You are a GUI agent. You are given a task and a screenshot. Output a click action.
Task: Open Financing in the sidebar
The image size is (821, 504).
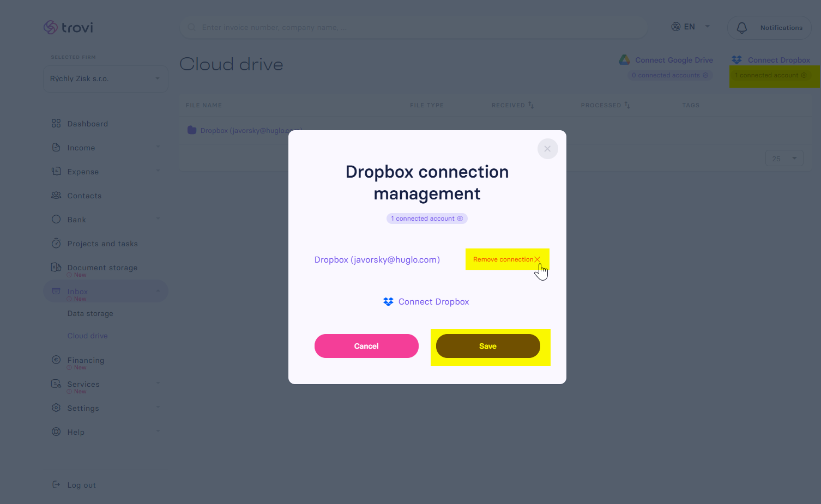point(86,360)
